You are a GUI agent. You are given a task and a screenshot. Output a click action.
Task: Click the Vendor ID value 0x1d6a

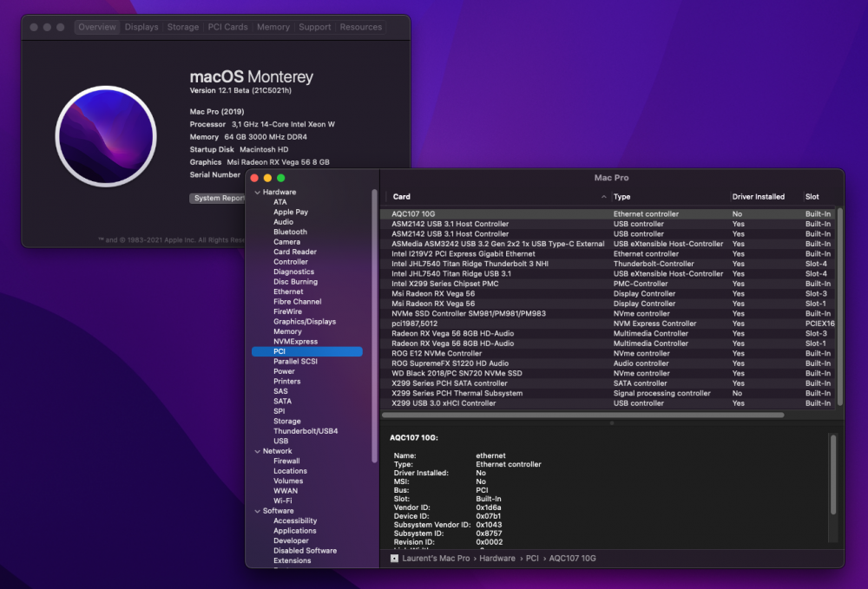(488, 507)
